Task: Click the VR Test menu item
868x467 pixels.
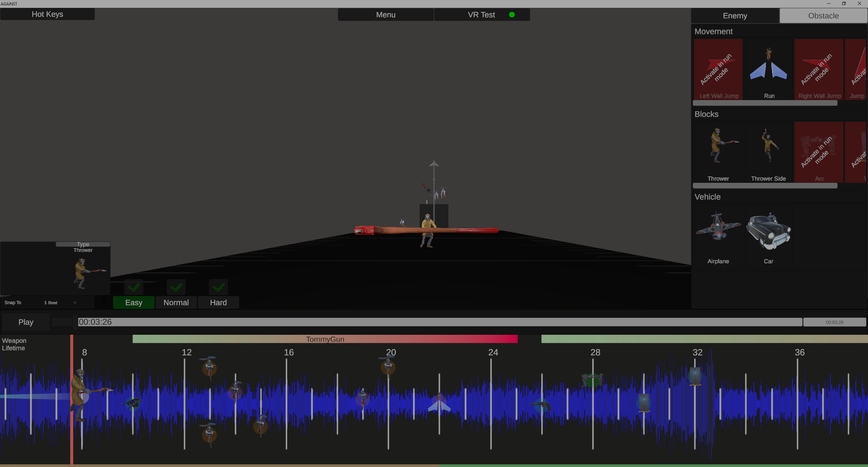Action: coord(481,15)
